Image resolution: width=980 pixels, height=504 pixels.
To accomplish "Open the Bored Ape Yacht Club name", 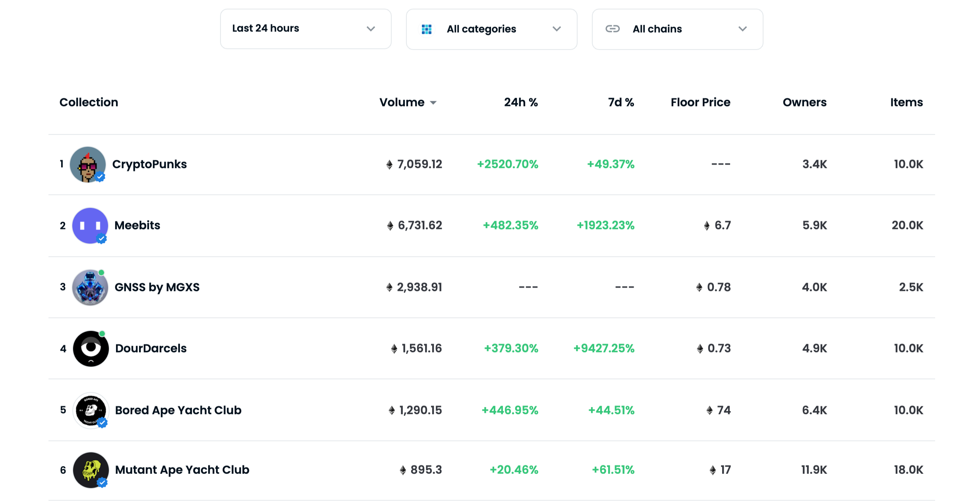I will click(178, 410).
